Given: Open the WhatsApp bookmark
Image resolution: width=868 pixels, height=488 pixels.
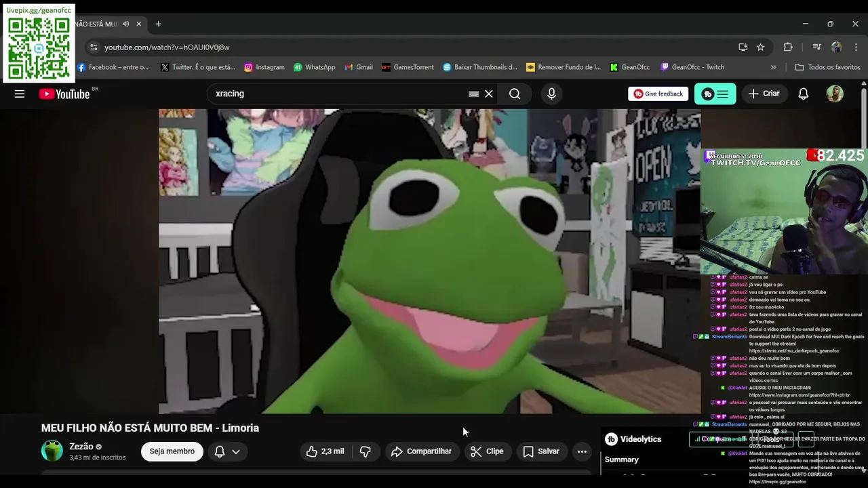Looking at the screenshot, I should click(x=315, y=67).
